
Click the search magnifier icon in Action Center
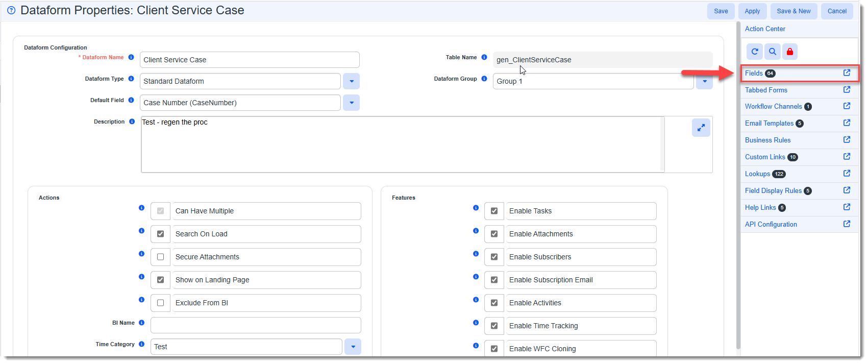coord(772,52)
